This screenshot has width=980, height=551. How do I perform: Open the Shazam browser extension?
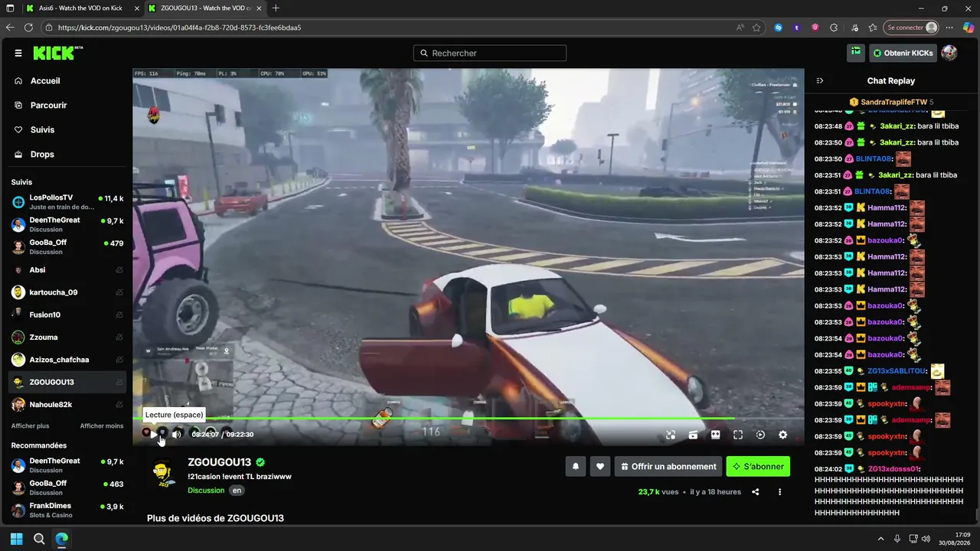pyautogui.click(x=779, y=28)
